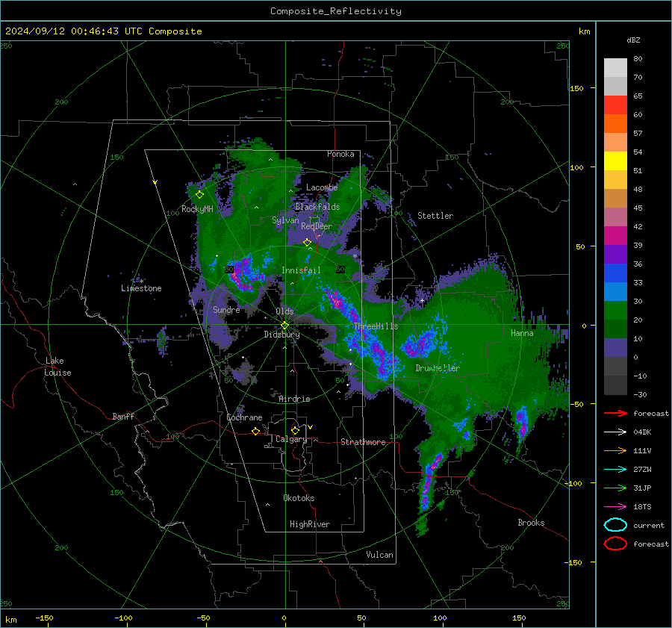Click the dBZ legend heading
672x628 pixels.
pyautogui.click(x=633, y=40)
